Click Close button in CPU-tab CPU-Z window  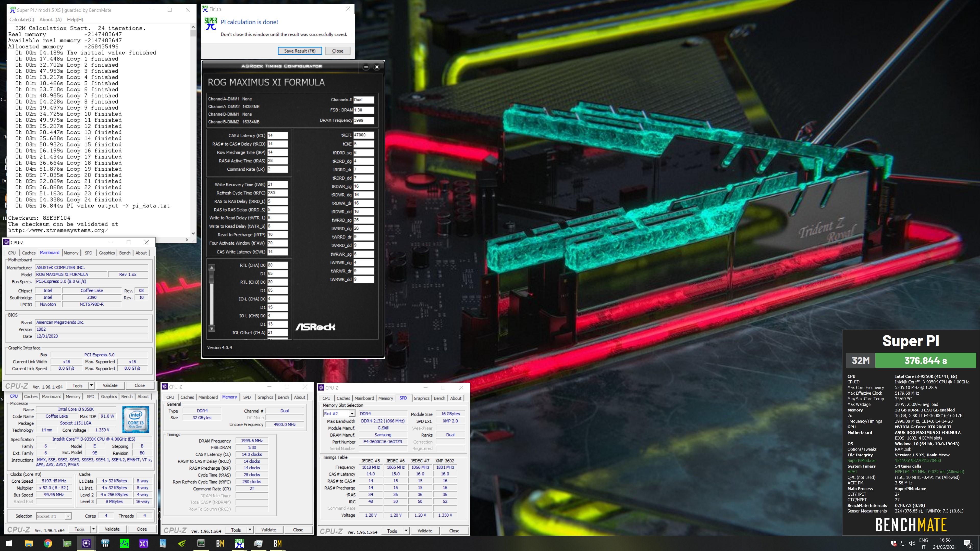pos(142,529)
